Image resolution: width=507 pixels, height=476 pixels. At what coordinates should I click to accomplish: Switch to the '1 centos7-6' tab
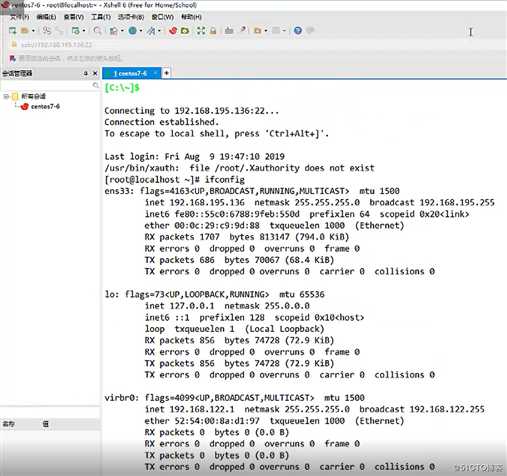[130, 73]
